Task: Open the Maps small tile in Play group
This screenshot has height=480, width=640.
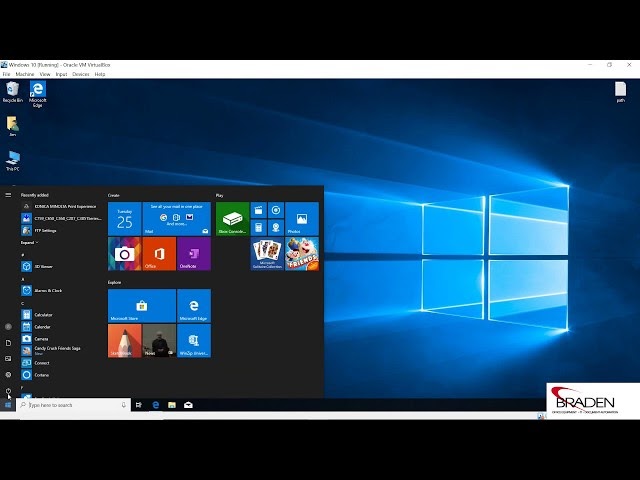Action: pyautogui.click(x=276, y=227)
